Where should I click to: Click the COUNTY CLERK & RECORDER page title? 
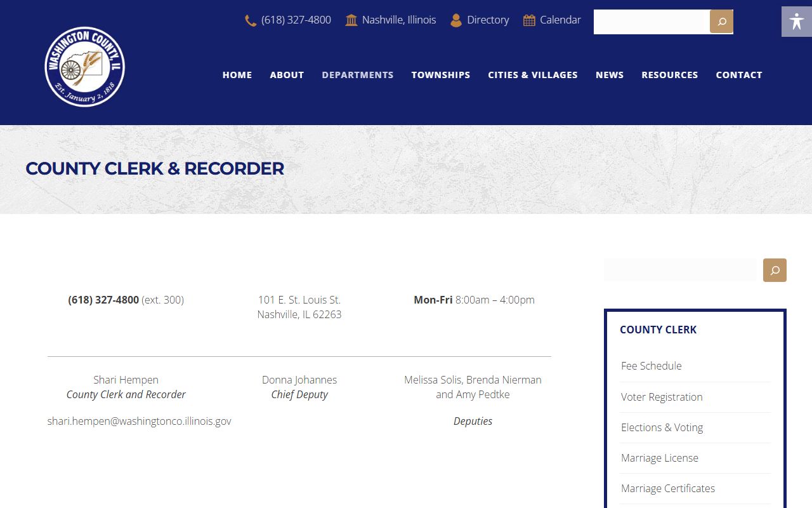pos(155,168)
